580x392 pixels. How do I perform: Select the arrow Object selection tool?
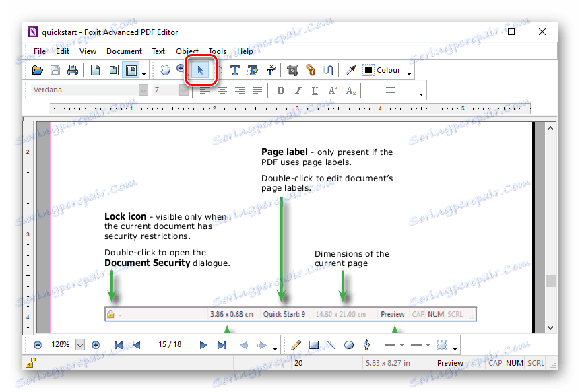[x=201, y=70]
